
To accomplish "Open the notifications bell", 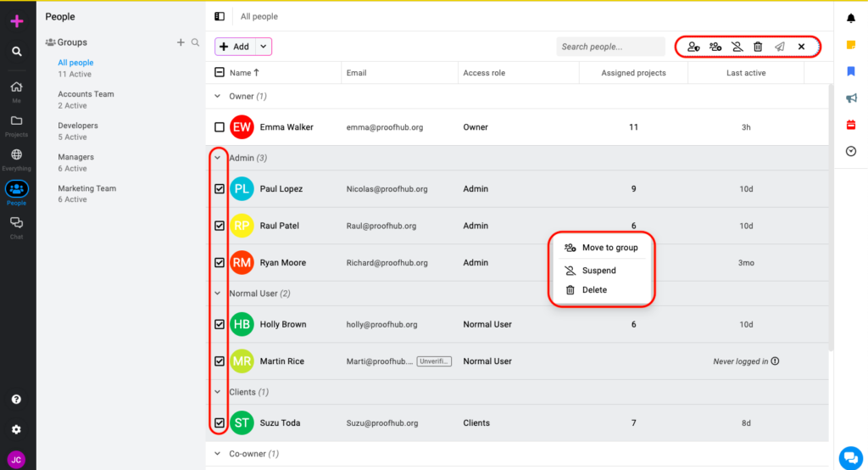I will (851, 18).
